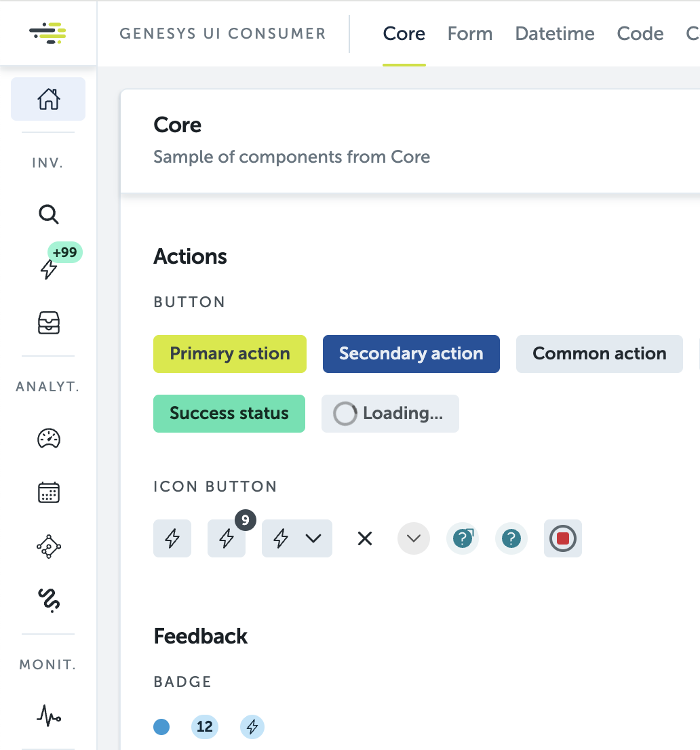Click the lightning icon button with 9 badge
The image size is (700, 750).
click(x=227, y=539)
